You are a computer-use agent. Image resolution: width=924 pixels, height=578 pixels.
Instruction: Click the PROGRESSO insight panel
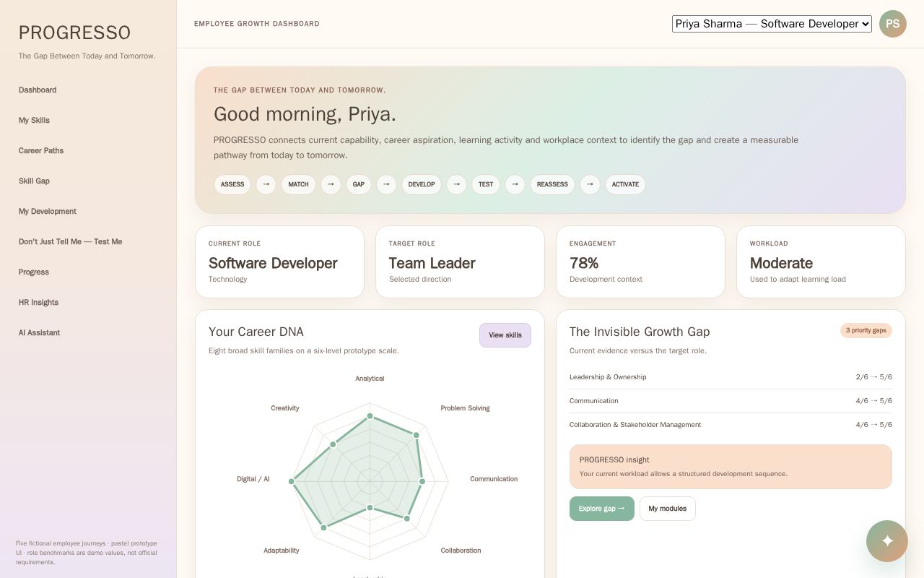731,467
